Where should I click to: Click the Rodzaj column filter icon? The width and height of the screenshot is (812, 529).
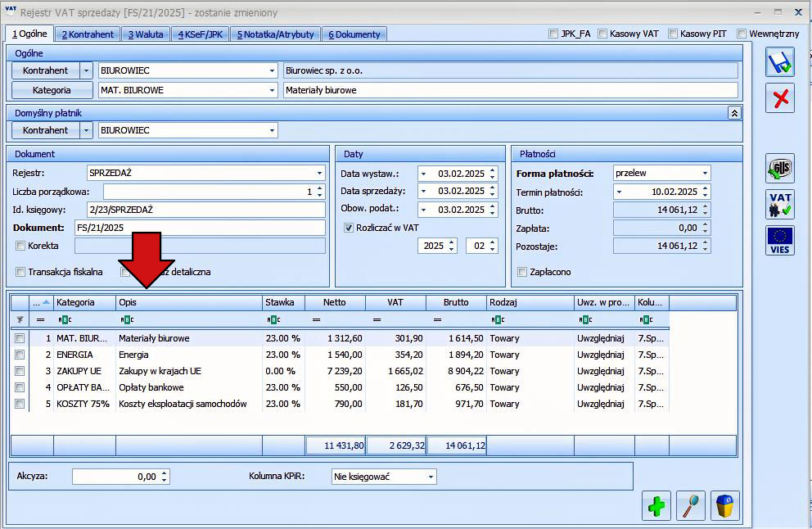498,319
